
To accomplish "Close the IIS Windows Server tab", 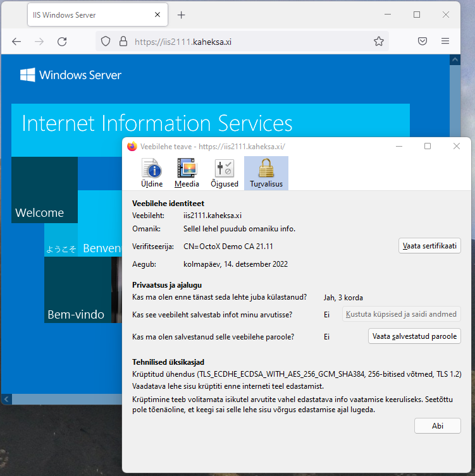I will [x=157, y=15].
